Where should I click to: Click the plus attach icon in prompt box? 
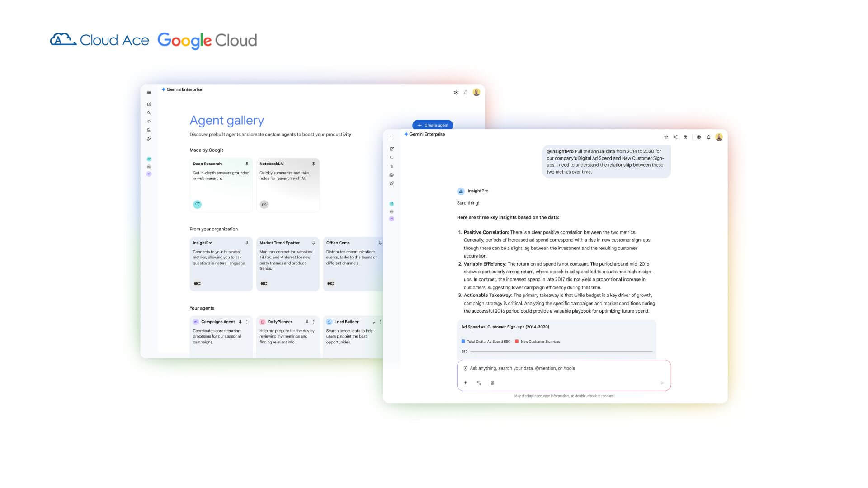click(x=465, y=383)
